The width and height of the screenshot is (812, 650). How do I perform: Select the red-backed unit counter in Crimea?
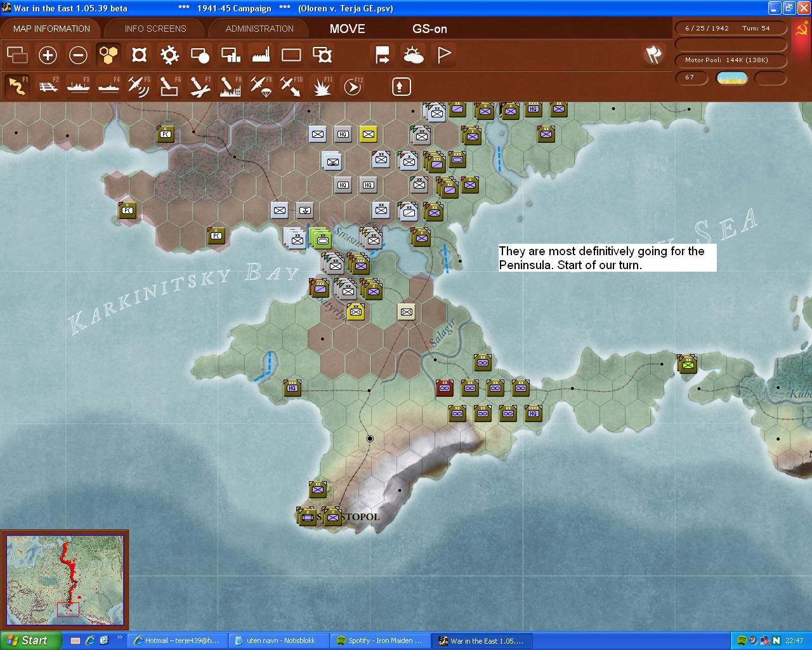pyautogui.click(x=445, y=388)
